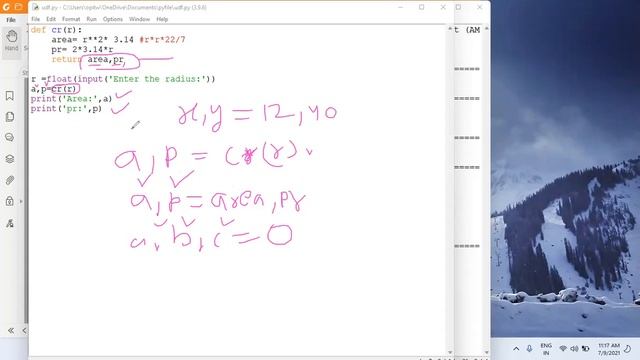The width and height of the screenshot is (640, 360).
Task: Open the IDLE Edit menu
Action: click(x=51, y=19)
